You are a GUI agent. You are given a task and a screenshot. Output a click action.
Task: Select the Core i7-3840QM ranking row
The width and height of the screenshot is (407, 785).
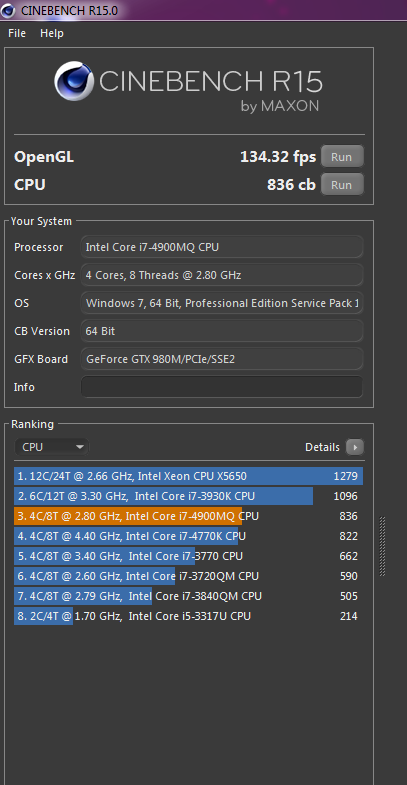click(x=188, y=596)
